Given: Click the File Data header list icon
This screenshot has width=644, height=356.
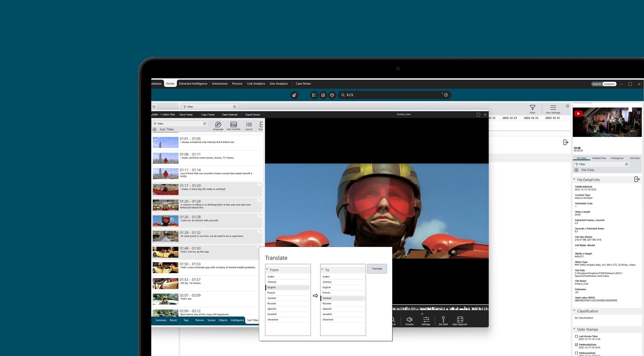Looking at the screenshot, I should click(x=577, y=170).
